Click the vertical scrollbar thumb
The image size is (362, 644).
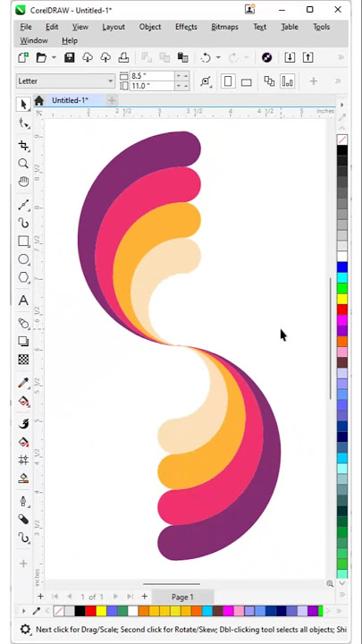click(x=331, y=338)
